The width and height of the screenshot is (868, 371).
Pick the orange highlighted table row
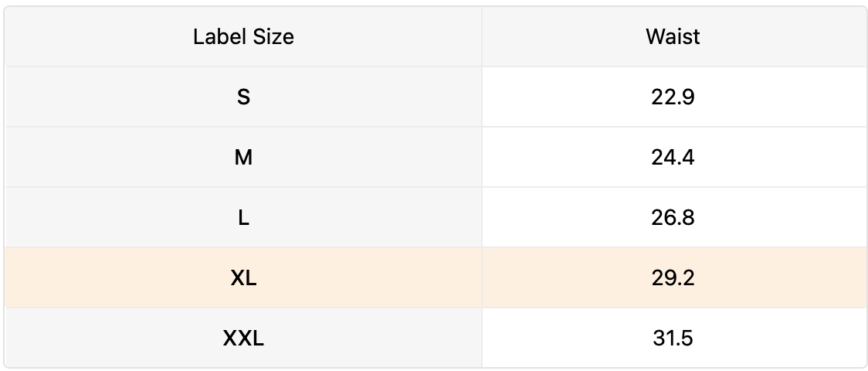pyautogui.click(x=434, y=278)
